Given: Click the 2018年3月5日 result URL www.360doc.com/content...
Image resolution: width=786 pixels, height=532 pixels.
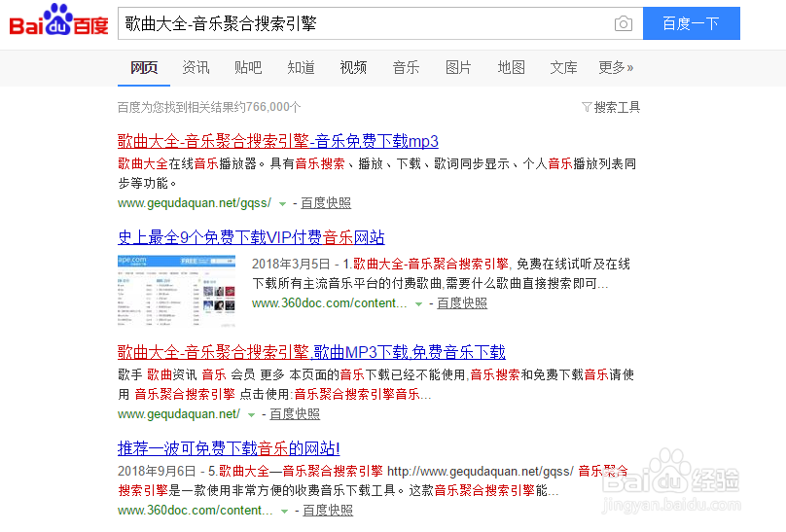Looking at the screenshot, I should pyautogui.click(x=330, y=303).
